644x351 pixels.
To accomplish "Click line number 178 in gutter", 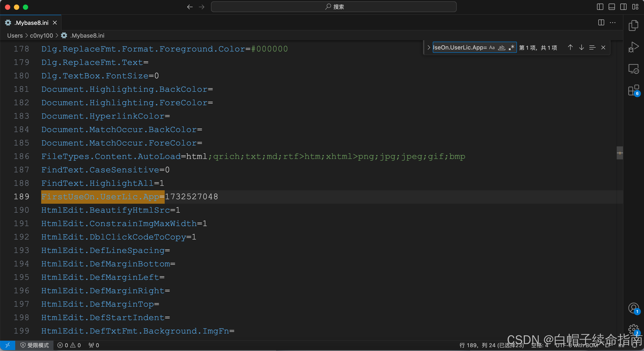I will [x=21, y=49].
